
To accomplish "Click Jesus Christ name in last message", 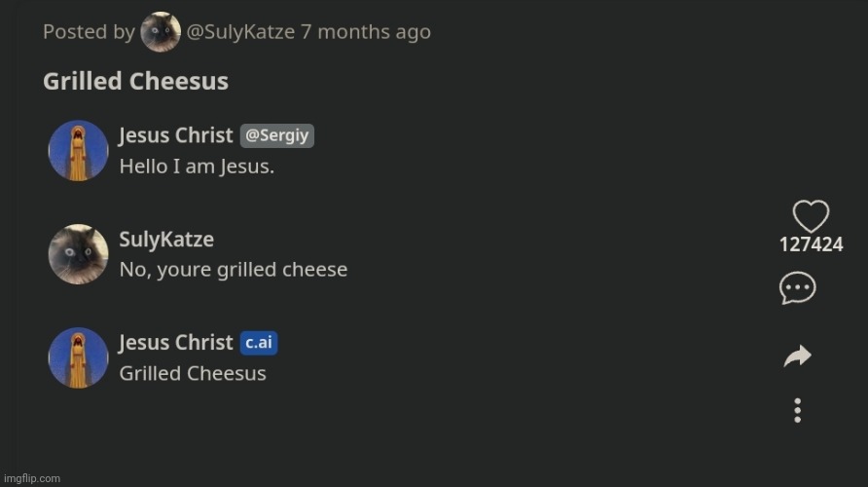I will pyautogui.click(x=176, y=343).
